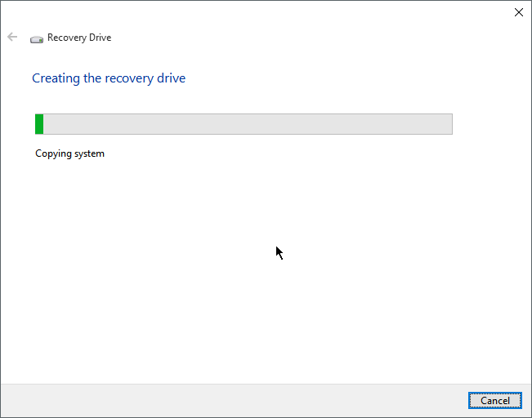Click the word 'system' in status label
Screen dimensions: 532x418
(88, 153)
